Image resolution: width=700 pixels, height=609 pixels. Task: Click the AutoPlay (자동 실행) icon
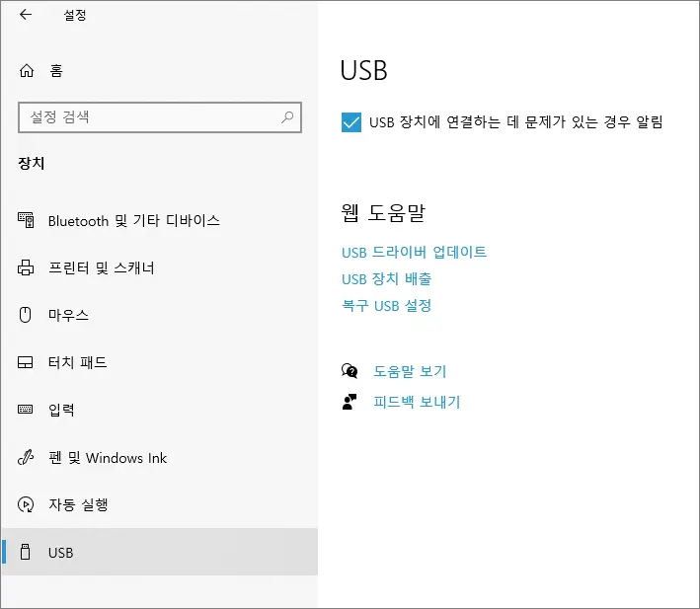point(27,504)
